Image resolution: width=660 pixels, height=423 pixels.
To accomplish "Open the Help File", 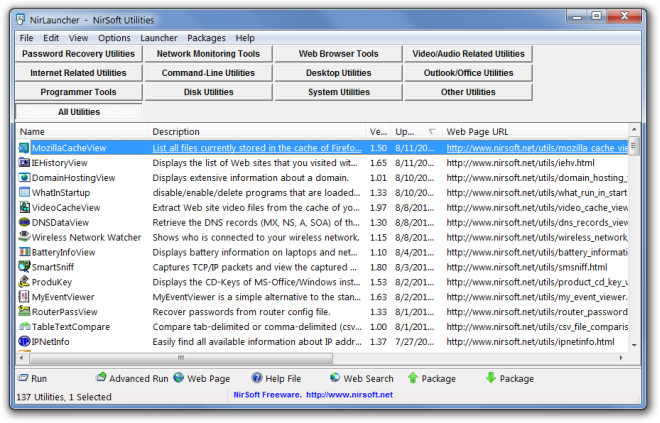I will coord(276,378).
